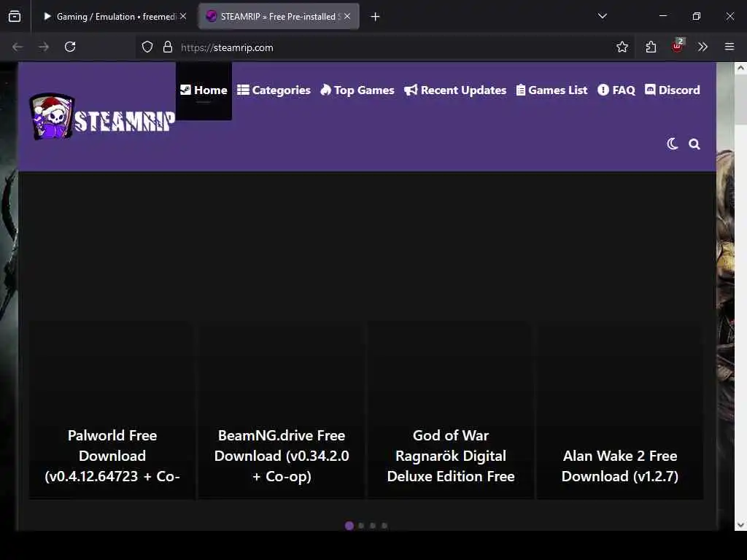Open a new browser tab

(376, 17)
